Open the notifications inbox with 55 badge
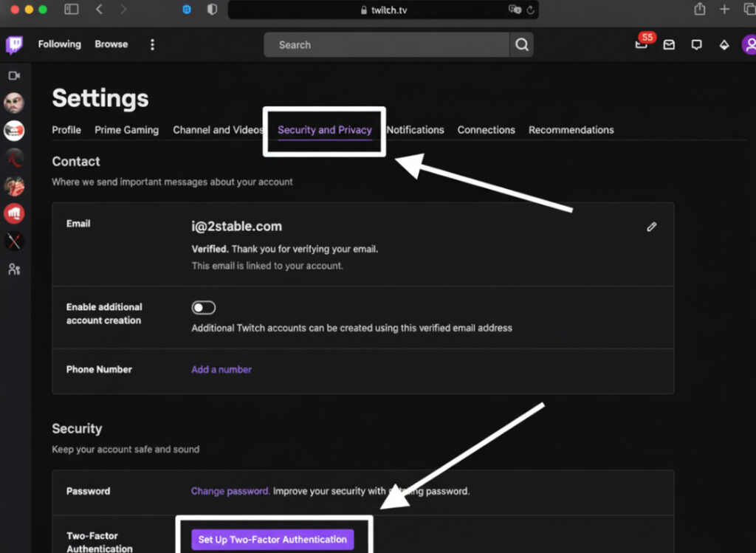The image size is (756, 553). 642,45
